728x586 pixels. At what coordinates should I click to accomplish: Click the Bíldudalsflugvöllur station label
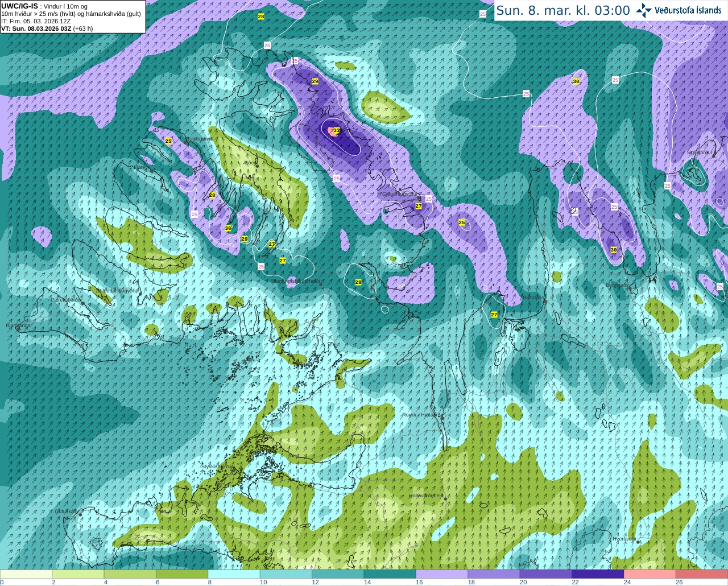coord(118,290)
